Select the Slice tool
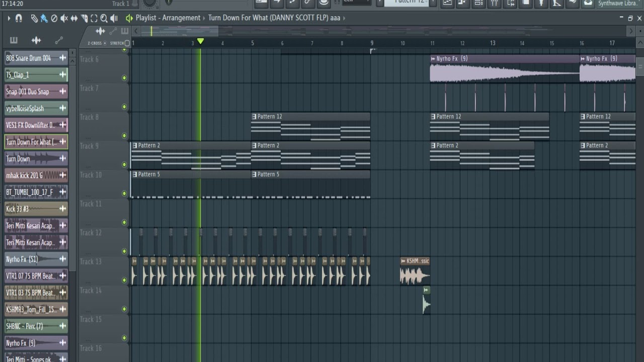The width and height of the screenshot is (644, 362). [x=84, y=18]
